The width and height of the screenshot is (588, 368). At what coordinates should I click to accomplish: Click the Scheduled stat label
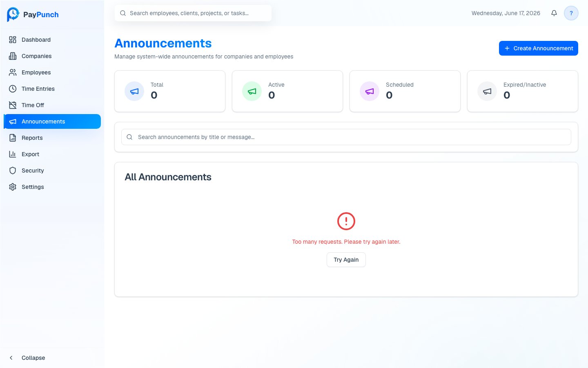click(x=400, y=85)
